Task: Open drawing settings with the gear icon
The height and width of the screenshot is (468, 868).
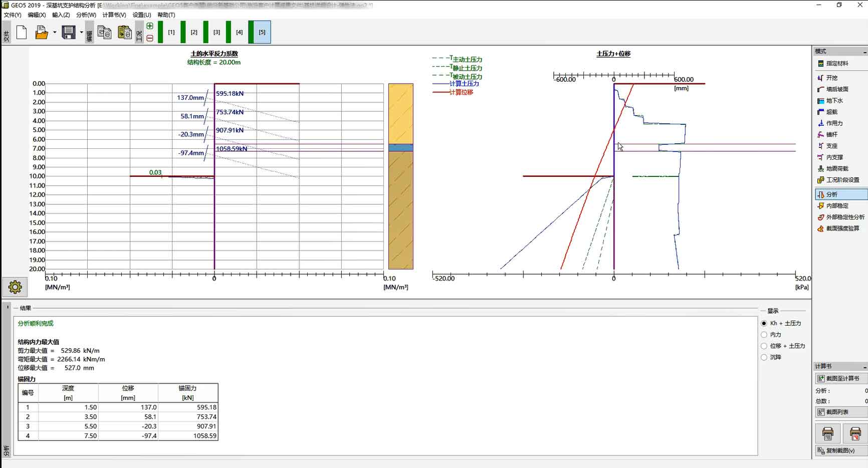Action: click(15, 287)
